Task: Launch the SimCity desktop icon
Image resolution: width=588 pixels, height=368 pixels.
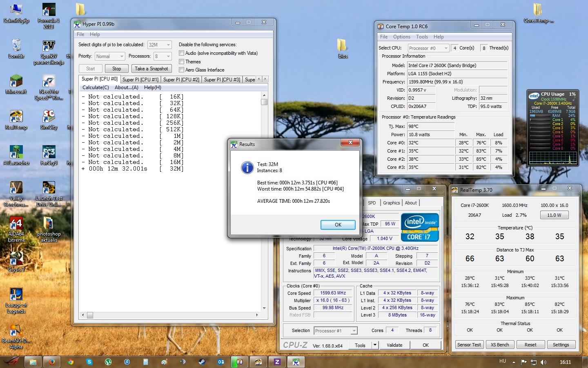Action: pos(49,120)
